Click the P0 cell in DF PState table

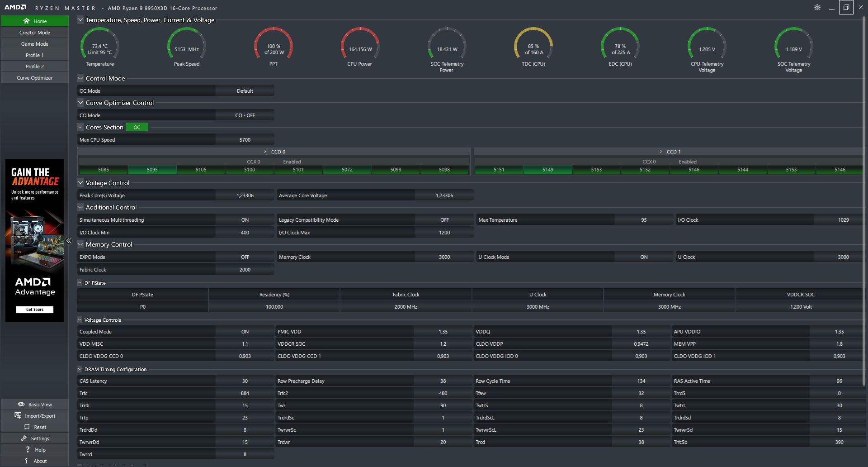[x=143, y=307]
